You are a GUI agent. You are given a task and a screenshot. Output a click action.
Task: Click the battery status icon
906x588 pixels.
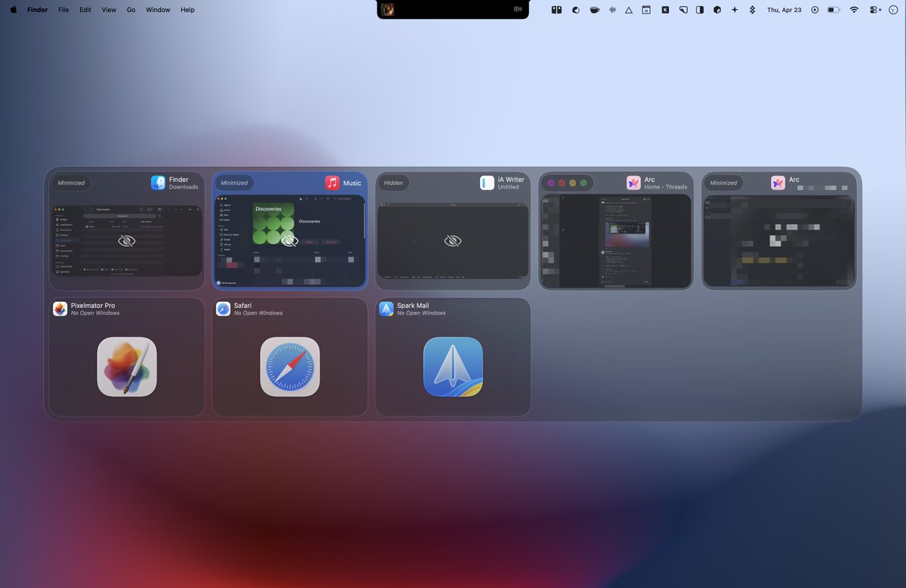pyautogui.click(x=834, y=10)
